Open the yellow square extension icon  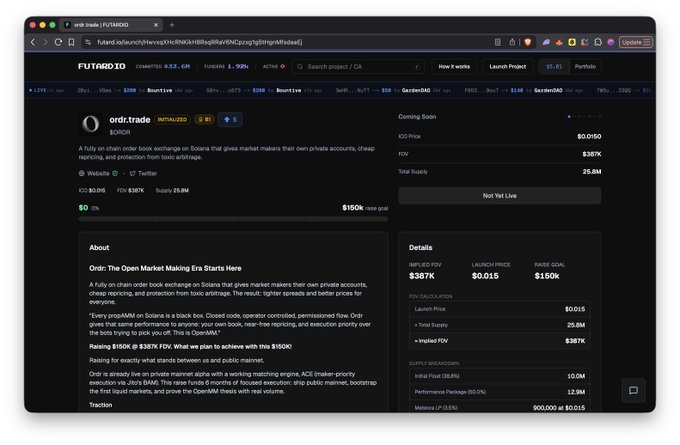coord(572,42)
